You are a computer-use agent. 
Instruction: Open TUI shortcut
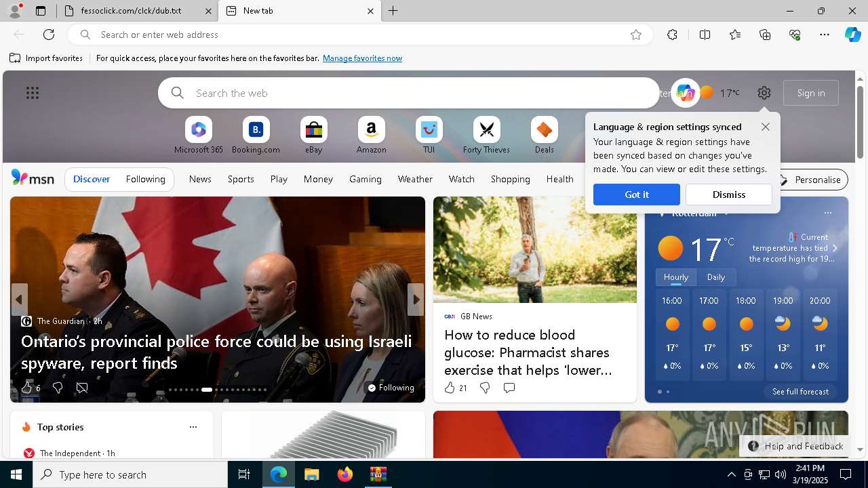coord(429,136)
